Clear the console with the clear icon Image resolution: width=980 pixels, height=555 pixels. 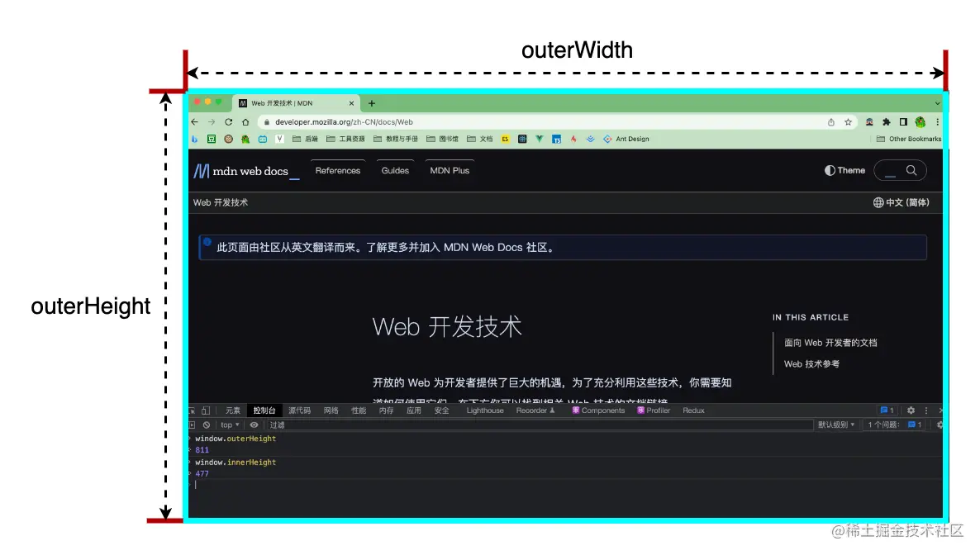tap(207, 425)
